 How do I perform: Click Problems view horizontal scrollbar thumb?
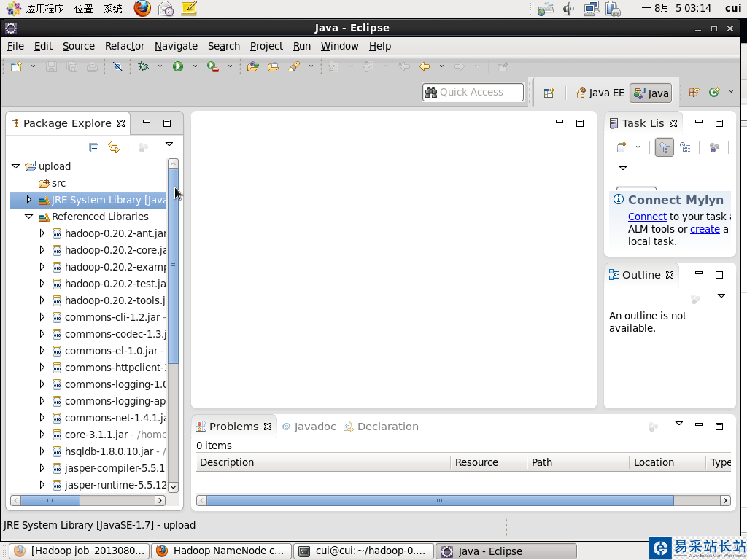[x=440, y=500]
